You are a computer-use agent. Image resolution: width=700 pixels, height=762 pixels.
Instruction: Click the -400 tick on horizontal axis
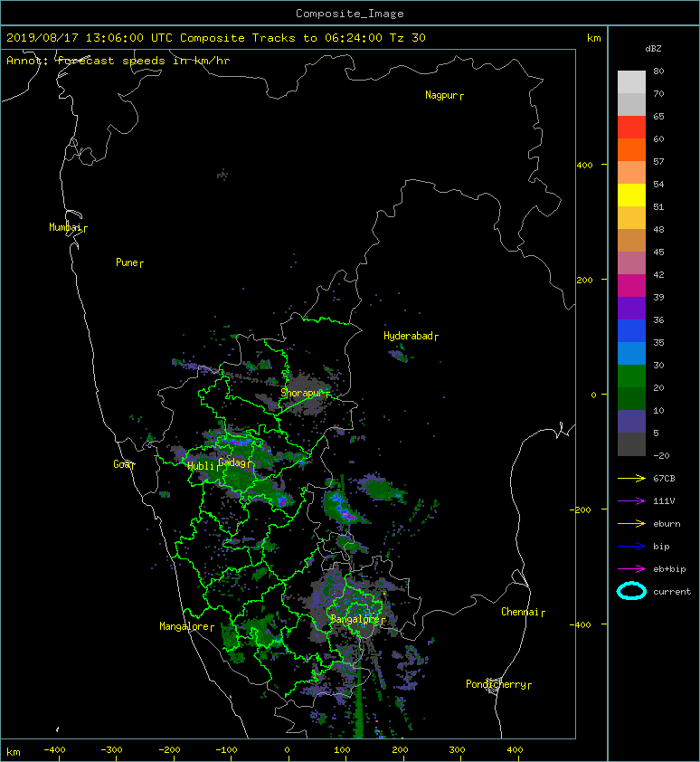55,750
